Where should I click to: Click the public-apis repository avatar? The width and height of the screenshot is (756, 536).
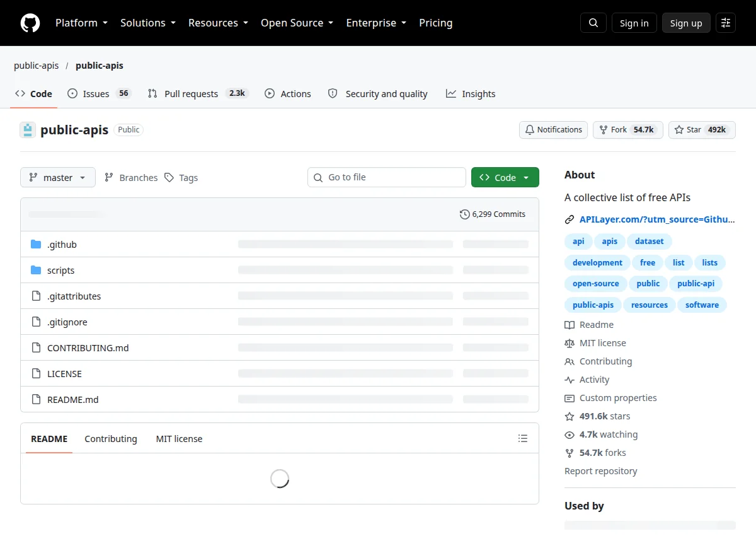point(28,130)
